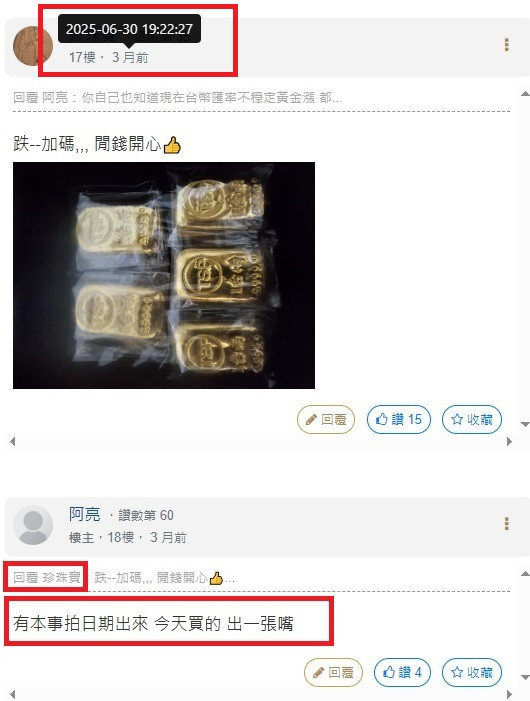Click right arrow of first post horizontal scrollbar
Screen dimensions: 530x701
coord(509,442)
